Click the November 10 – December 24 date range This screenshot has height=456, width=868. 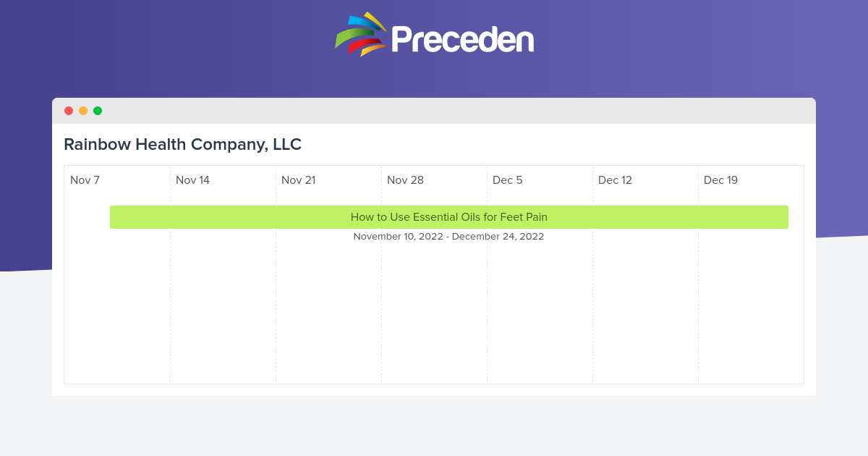(x=448, y=237)
